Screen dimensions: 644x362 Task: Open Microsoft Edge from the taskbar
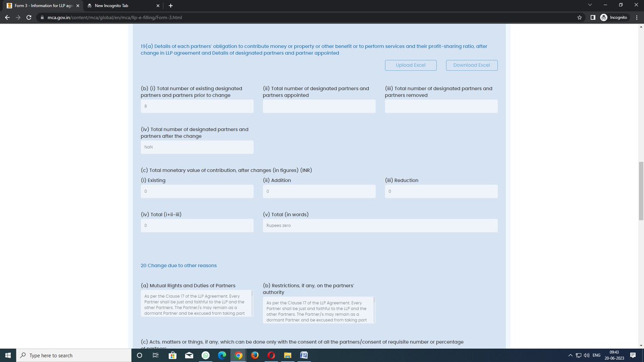tap(222, 356)
